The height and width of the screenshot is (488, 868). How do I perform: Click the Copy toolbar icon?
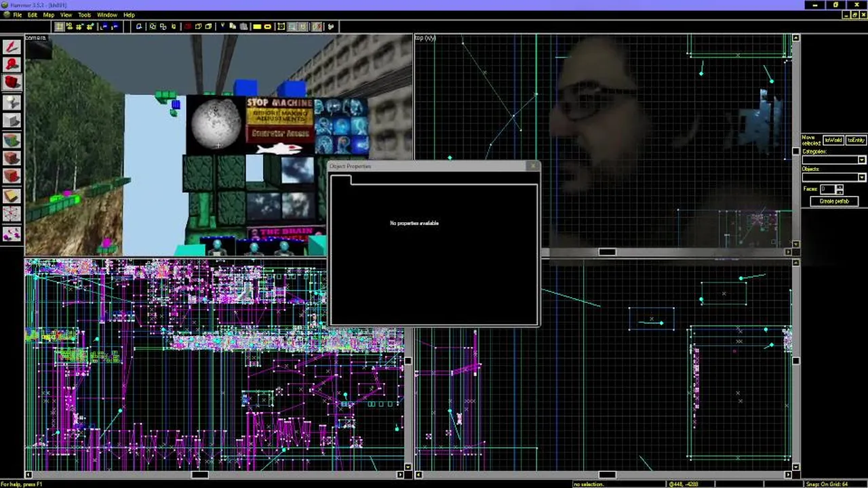[x=233, y=26]
